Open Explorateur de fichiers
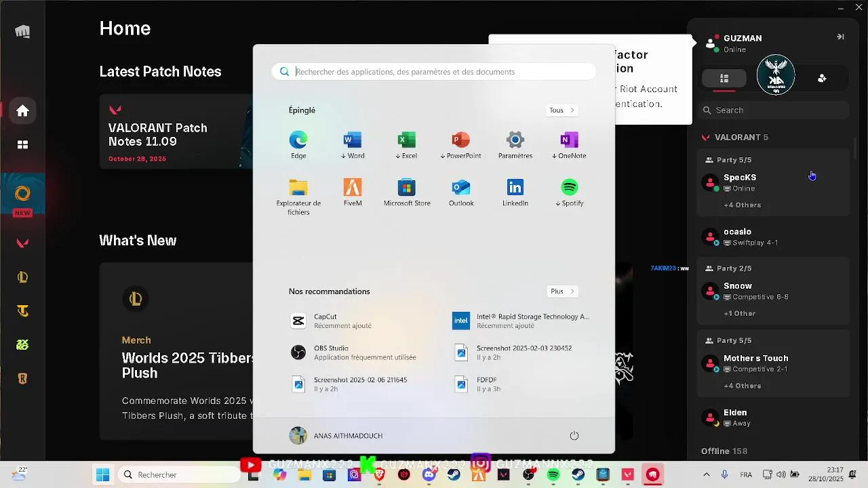 click(298, 197)
